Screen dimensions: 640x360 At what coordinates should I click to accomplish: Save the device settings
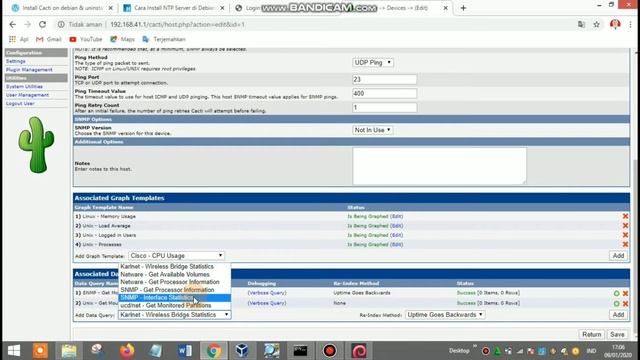pos(617,334)
